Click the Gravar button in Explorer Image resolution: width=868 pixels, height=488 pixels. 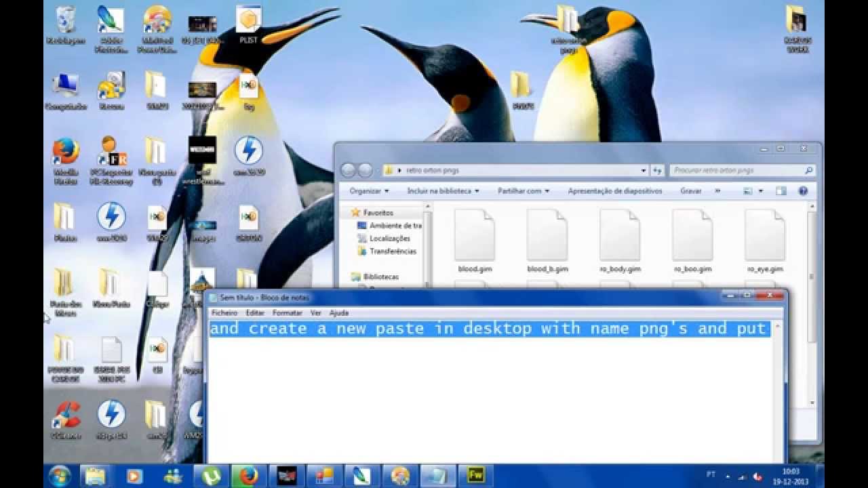(691, 191)
